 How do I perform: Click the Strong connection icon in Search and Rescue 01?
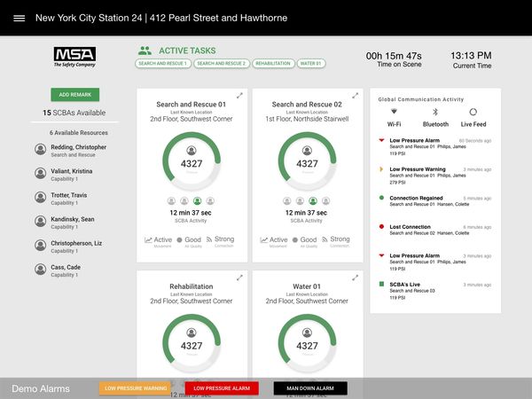click(x=209, y=239)
